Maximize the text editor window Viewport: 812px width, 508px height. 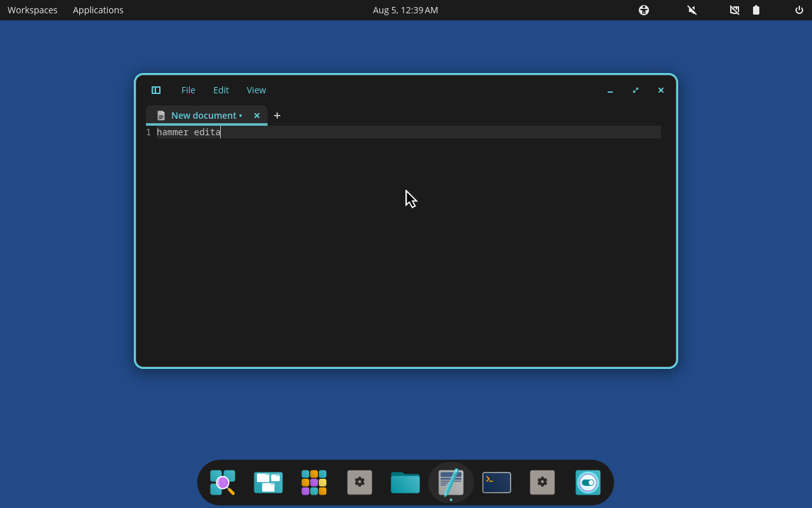(636, 90)
